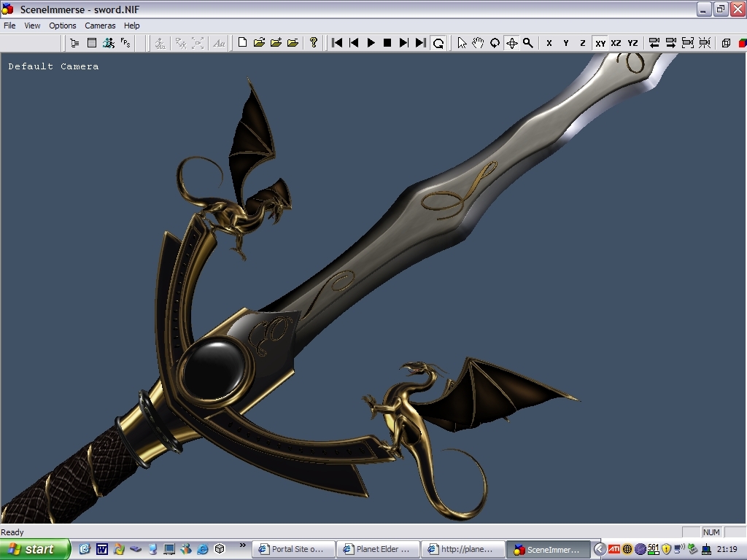
Task: Open the Options menu
Action: (x=63, y=26)
